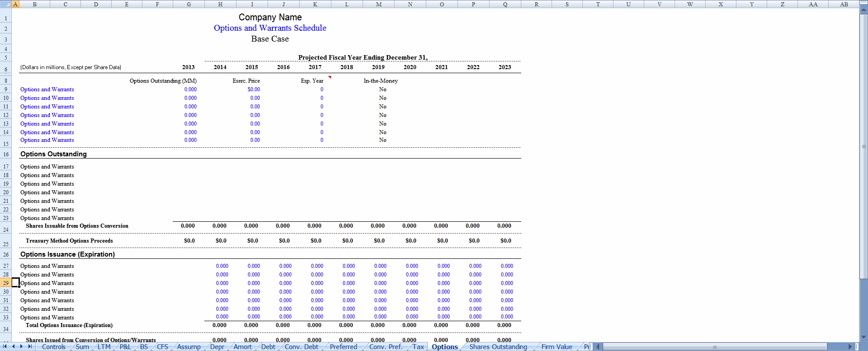The image size is (868, 351).
Task: Open the Assump sheet tab
Action: point(189,347)
